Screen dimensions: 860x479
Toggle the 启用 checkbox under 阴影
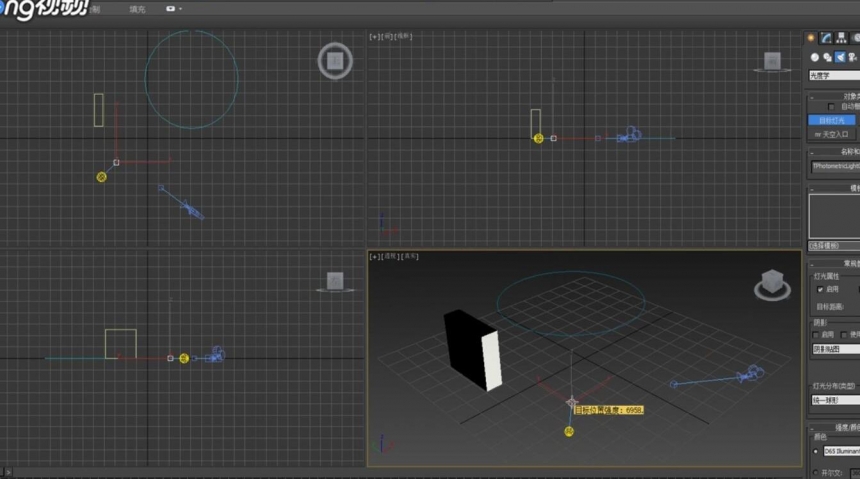(816, 334)
